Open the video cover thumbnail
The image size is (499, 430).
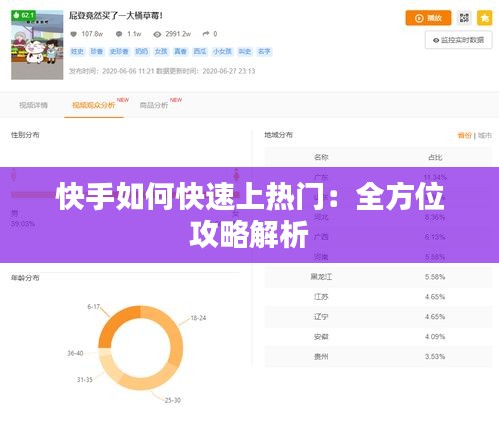tap(37, 45)
